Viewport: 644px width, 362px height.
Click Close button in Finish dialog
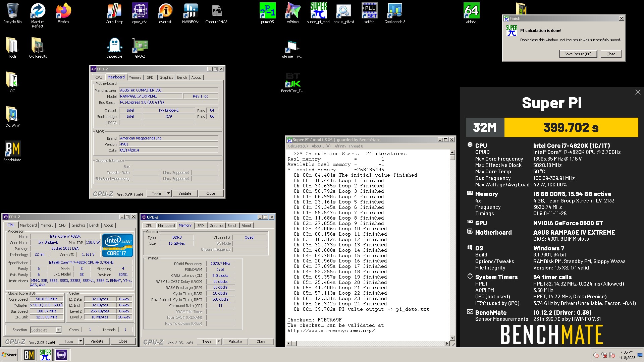pos(611,54)
